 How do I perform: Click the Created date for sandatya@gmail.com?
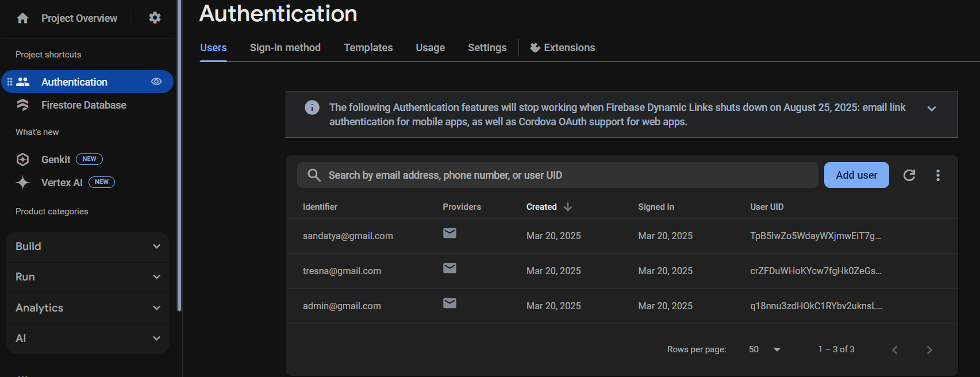(x=554, y=236)
